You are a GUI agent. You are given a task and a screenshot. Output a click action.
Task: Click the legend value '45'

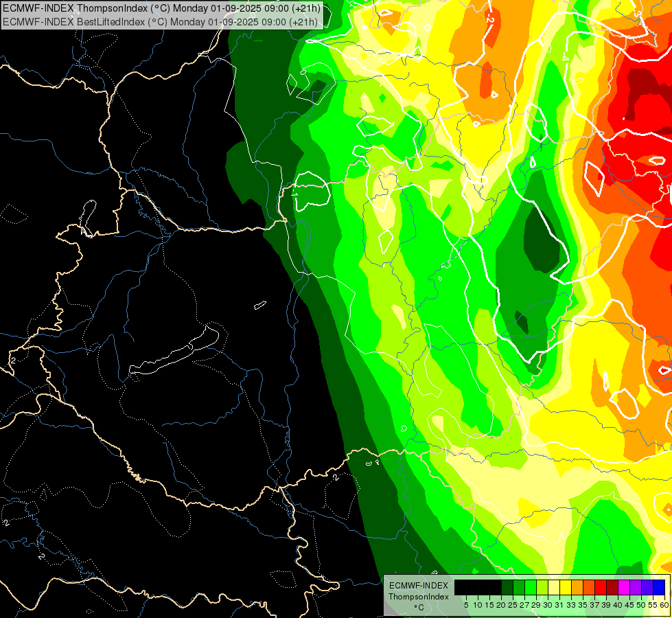630,605
